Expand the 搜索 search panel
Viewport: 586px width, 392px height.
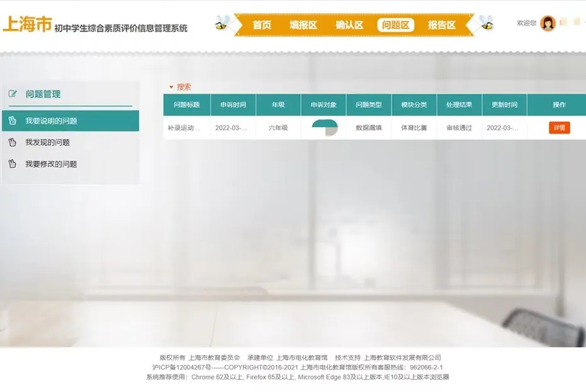180,87
